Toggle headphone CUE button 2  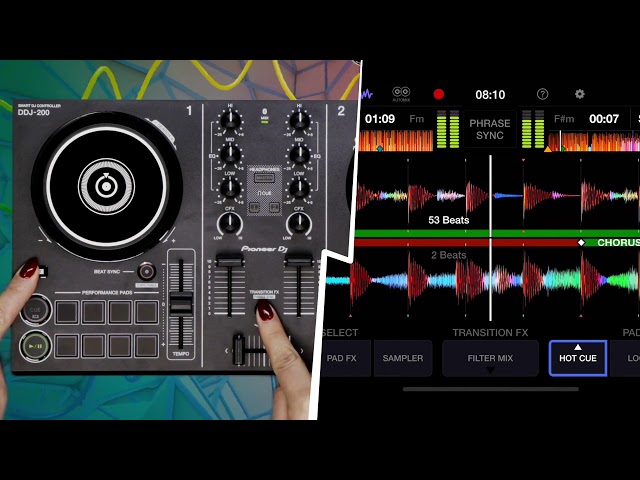click(x=274, y=207)
